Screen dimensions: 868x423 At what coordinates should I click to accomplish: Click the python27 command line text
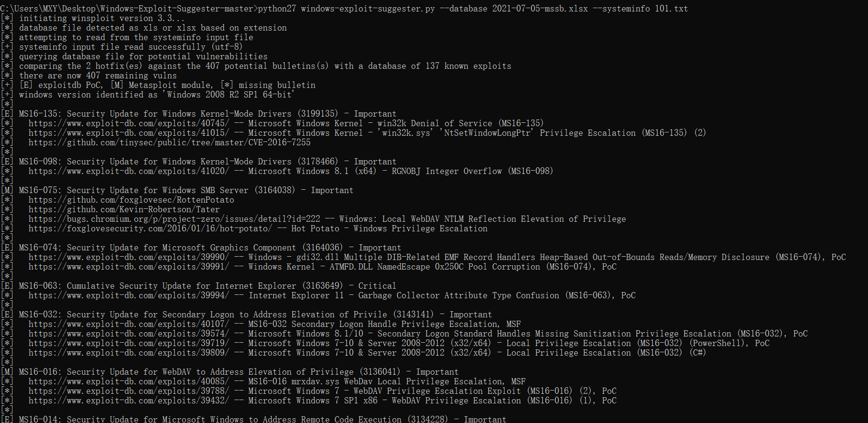pyautogui.click(x=473, y=9)
